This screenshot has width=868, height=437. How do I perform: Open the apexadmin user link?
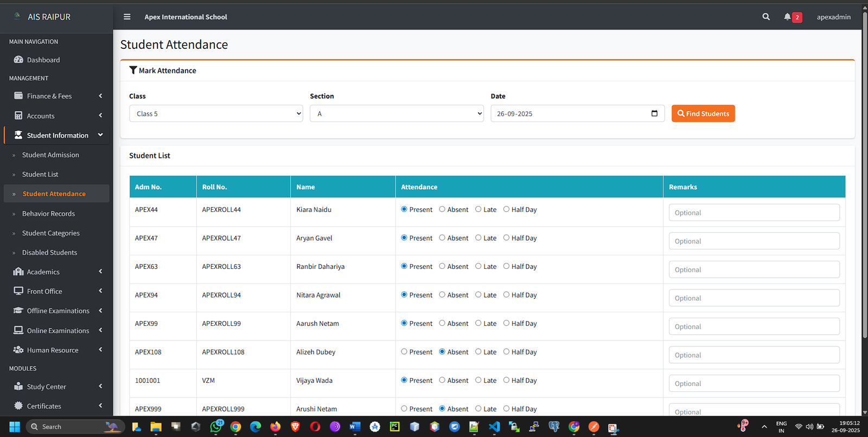(x=833, y=17)
